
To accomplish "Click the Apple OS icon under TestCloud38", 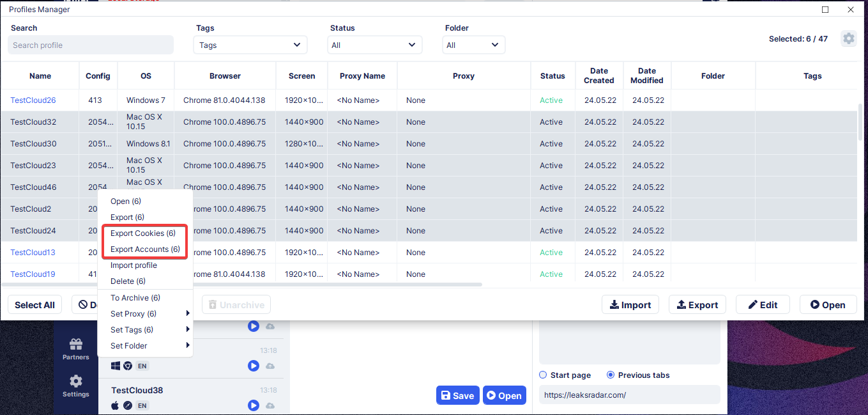I will pyautogui.click(x=116, y=405).
